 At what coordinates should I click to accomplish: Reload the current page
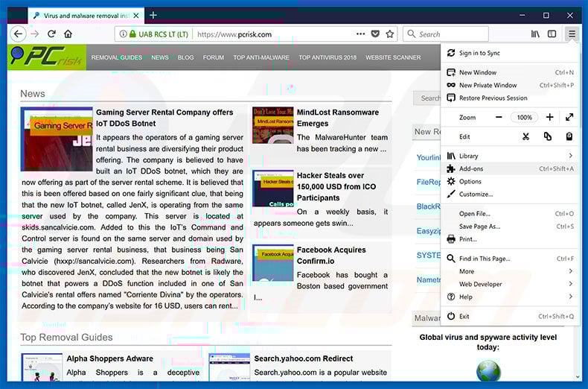click(52, 34)
